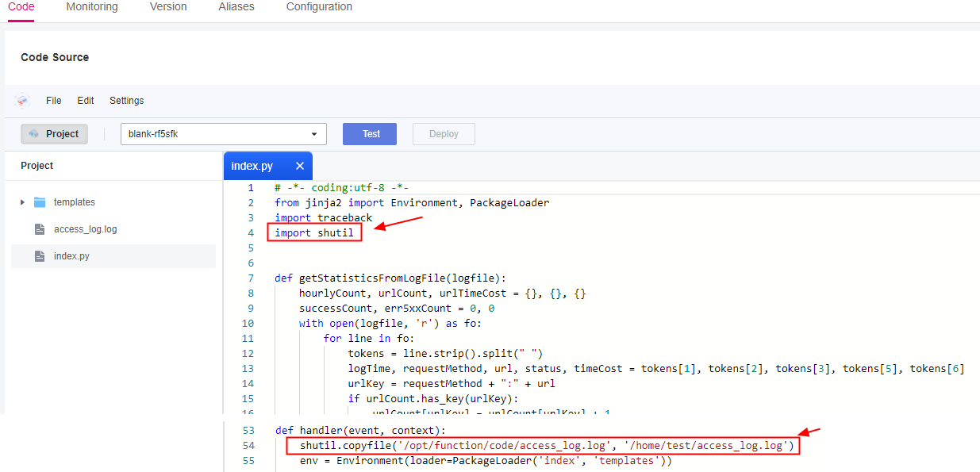Image resolution: width=980 pixels, height=472 pixels.
Task: Click the Project button
Action: pyautogui.click(x=54, y=134)
